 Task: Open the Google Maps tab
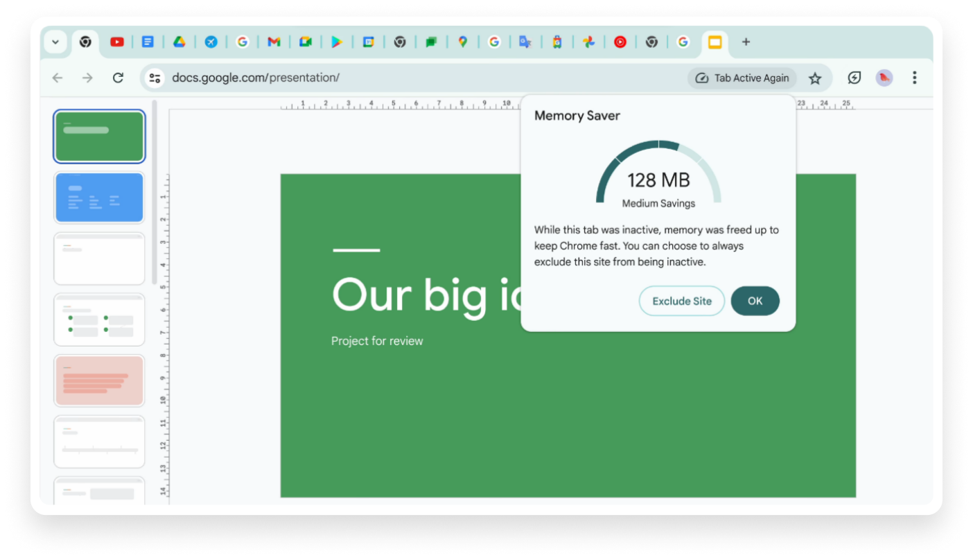[x=463, y=42]
